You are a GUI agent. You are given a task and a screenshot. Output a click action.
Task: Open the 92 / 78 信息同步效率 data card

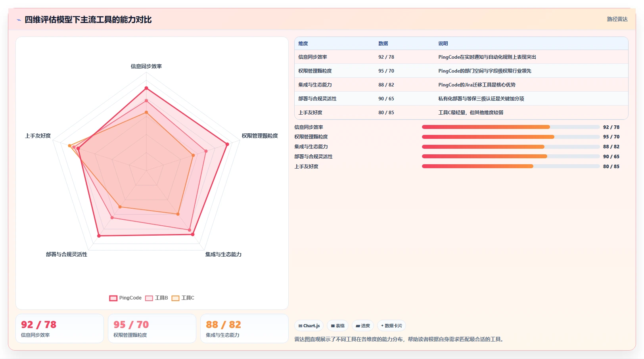[59, 328]
